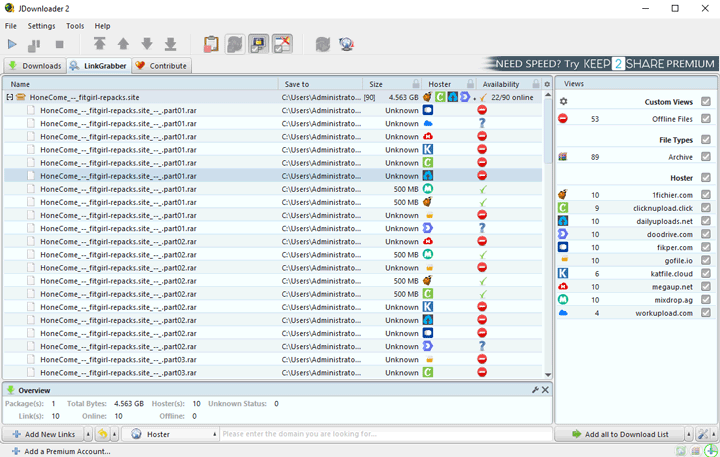Click the lock icon in the Size column header
The image size is (720, 457).
coord(416,84)
